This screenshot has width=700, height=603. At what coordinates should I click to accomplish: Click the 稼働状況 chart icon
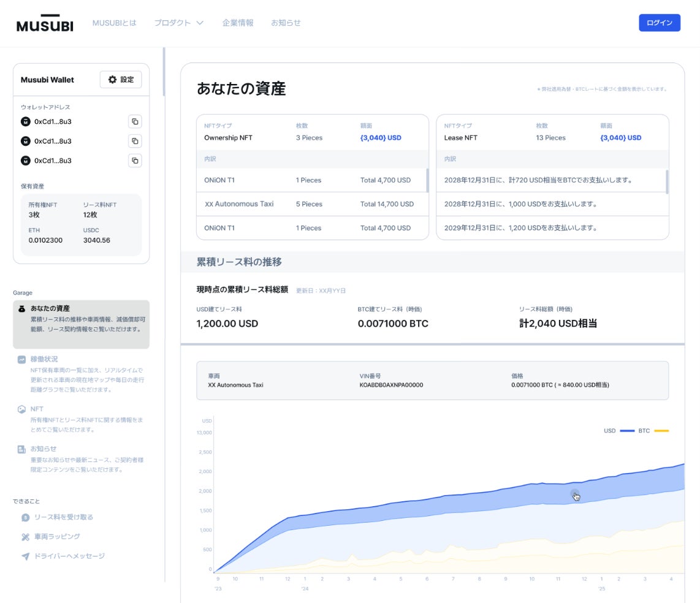[21, 359]
